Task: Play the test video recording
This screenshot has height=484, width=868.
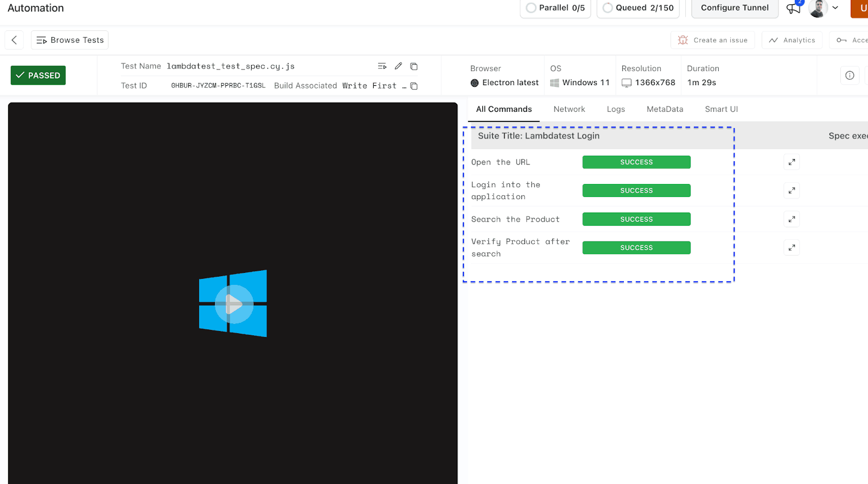Action: tap(234, 304)
